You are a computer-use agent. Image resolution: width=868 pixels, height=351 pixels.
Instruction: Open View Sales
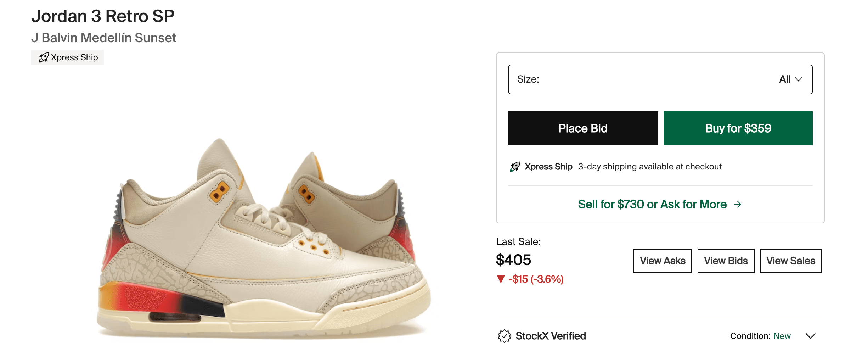(x=791, y=261)
